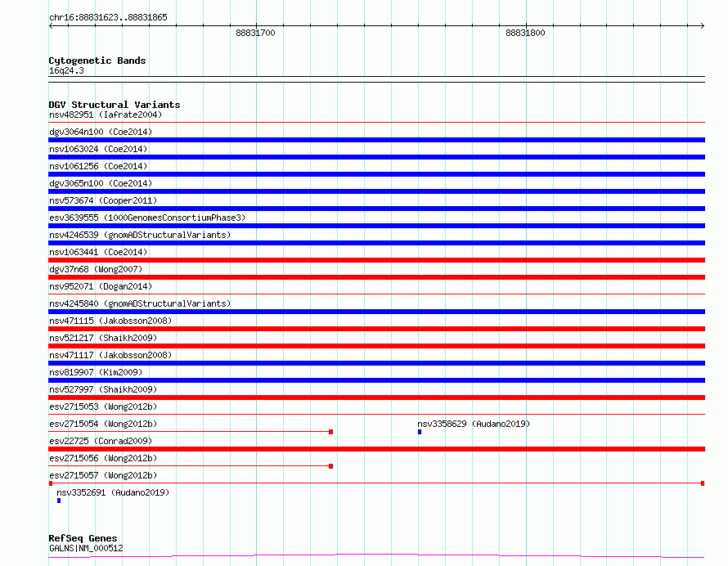Click the red bar under dgv37n68
Viewport: 728px width, 566px height.
point(376,277)
